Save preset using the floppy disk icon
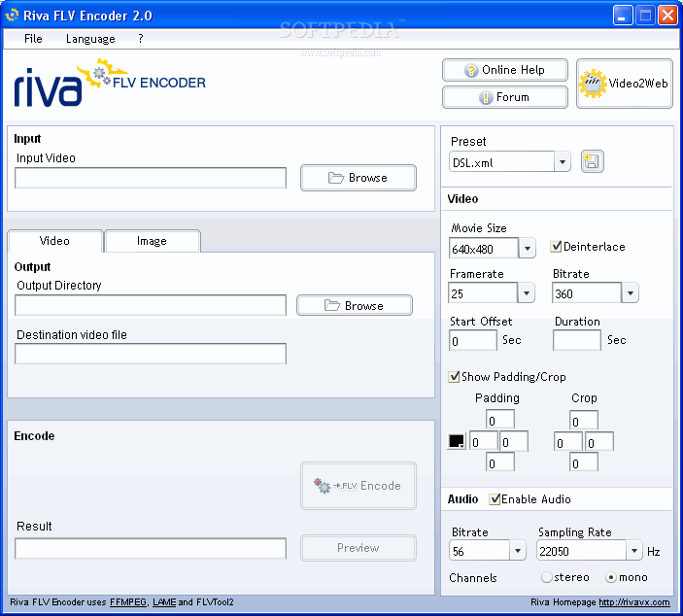The width and height of the screenshot is (683, 616). coord(592,162)
